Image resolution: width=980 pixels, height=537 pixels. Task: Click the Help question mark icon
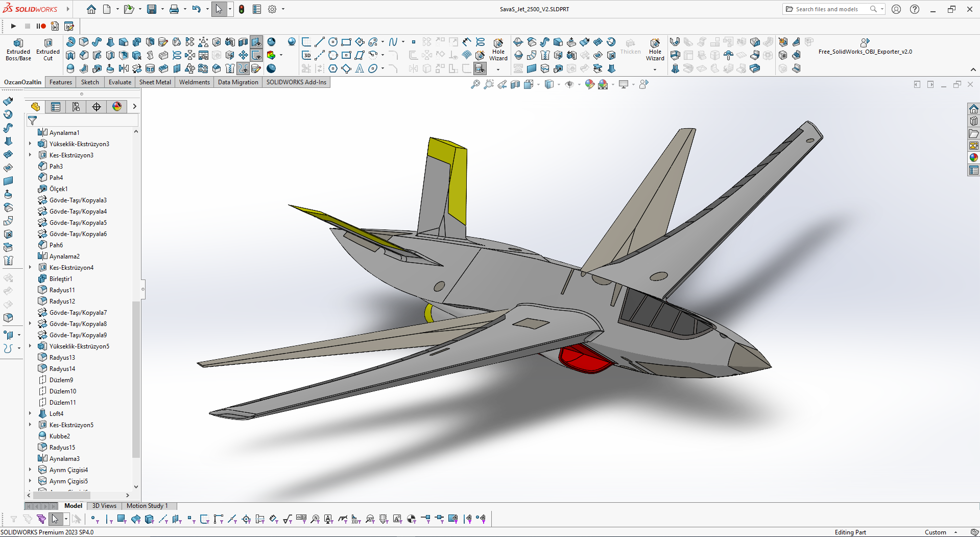pyautogui.click(x=915, y=9)
